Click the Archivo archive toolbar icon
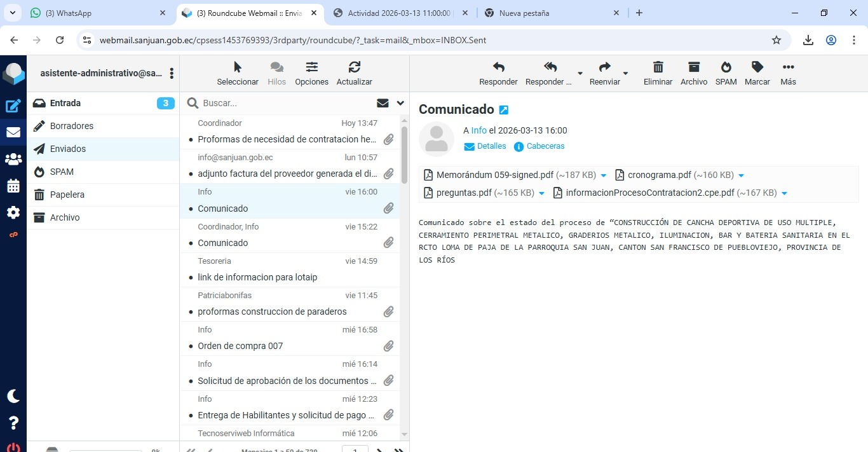 693,73
